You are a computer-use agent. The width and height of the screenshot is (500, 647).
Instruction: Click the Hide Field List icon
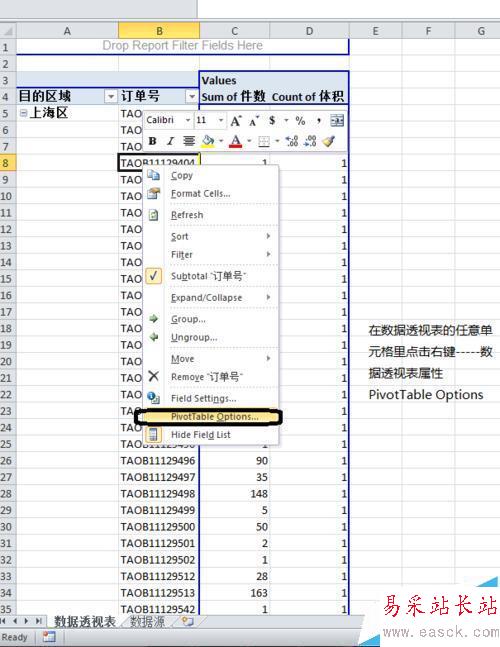point(153,434)
